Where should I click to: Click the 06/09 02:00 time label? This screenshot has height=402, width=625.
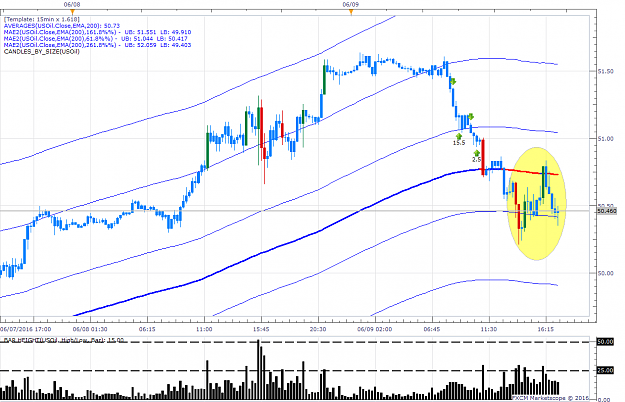[375, 329]
